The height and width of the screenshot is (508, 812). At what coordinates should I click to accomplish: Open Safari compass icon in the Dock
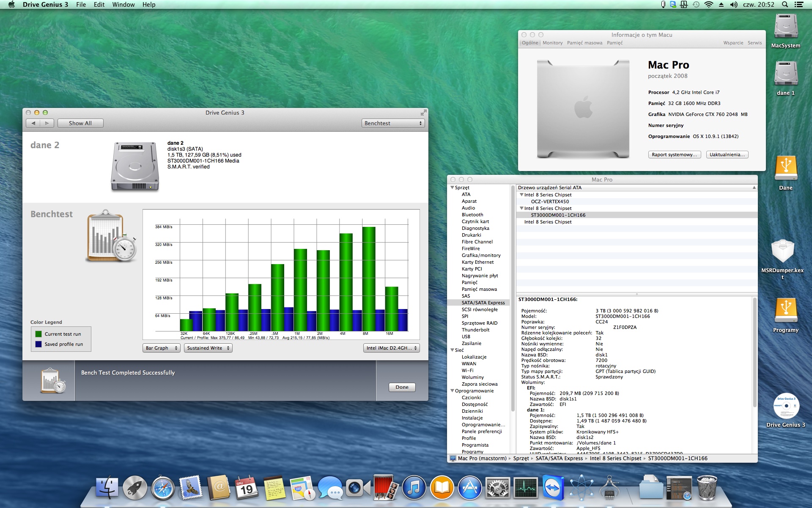(x=163, y=488)
